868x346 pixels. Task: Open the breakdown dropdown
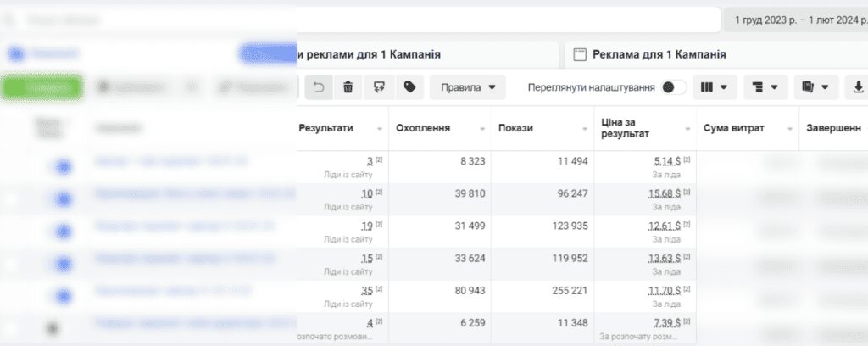[765, 87]
